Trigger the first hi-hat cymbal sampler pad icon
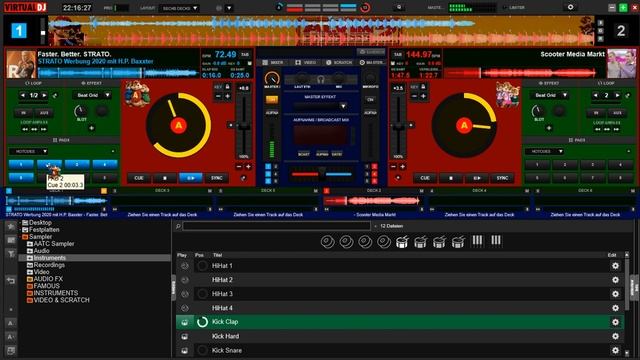640x360 pixels. point(327,242)
